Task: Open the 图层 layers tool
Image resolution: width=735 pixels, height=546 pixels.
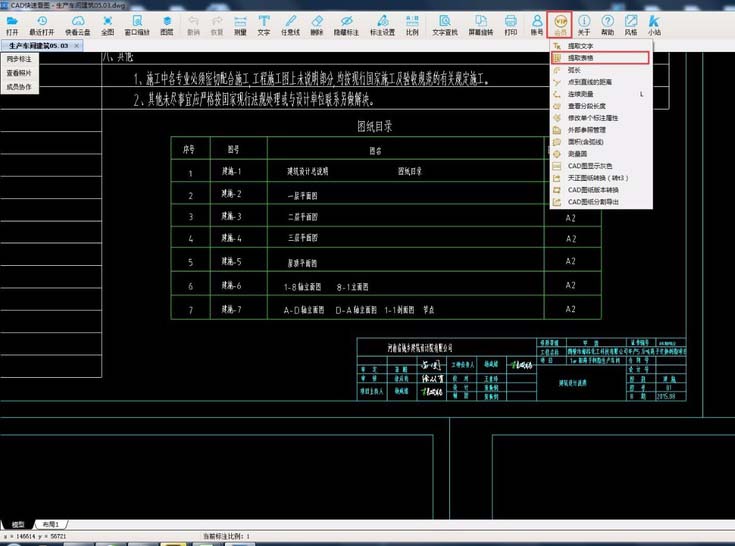Action: [166, 25]
